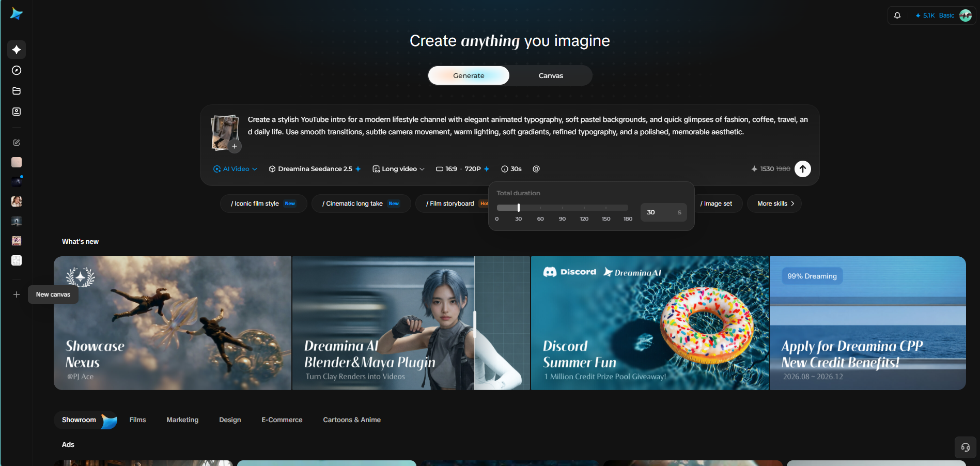
Task: Choose the Iconic film style skill
Action: (x=263, y=204)
